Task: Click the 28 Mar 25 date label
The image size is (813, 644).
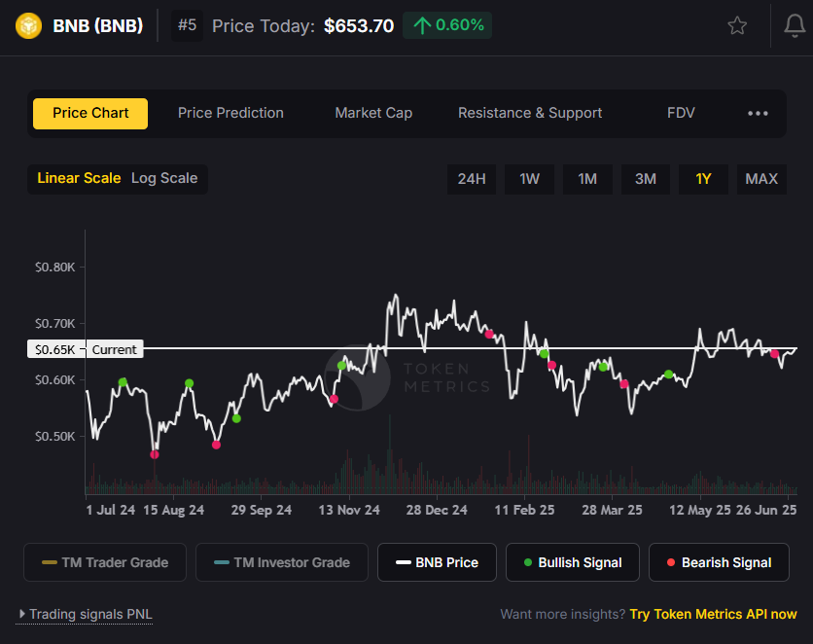Action: (612, 510)
